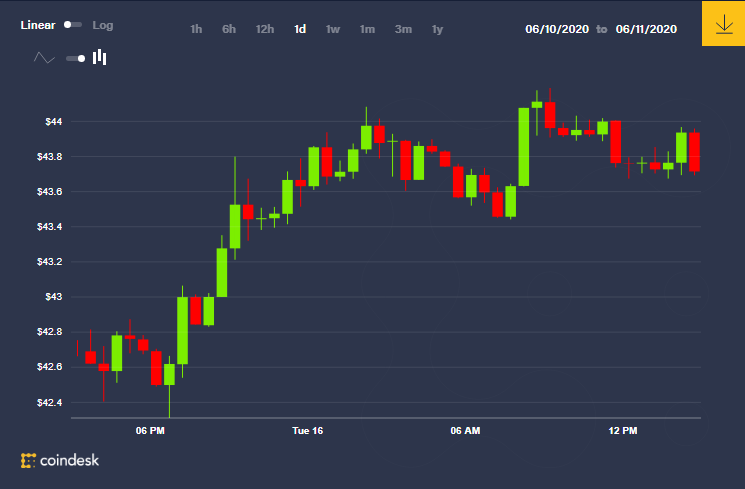
Task: Click the $43.4 price axis label
Action: click(x=49, y=227)
